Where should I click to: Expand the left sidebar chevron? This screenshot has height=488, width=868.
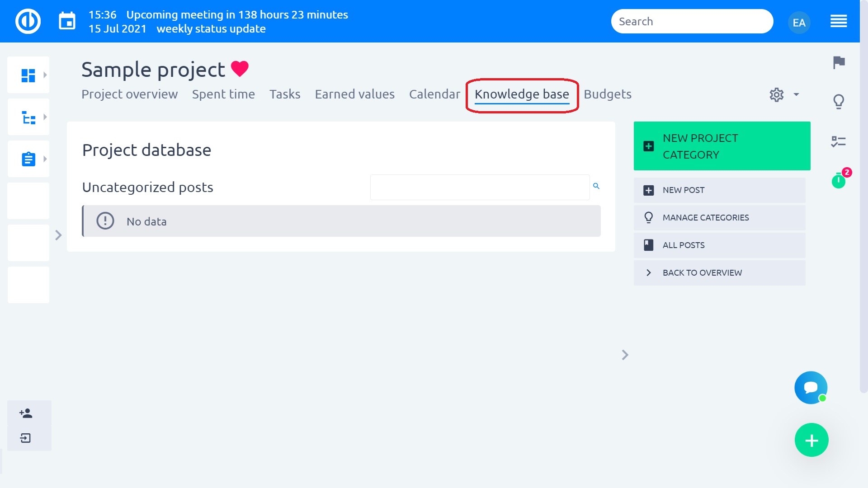coord(58,235)
